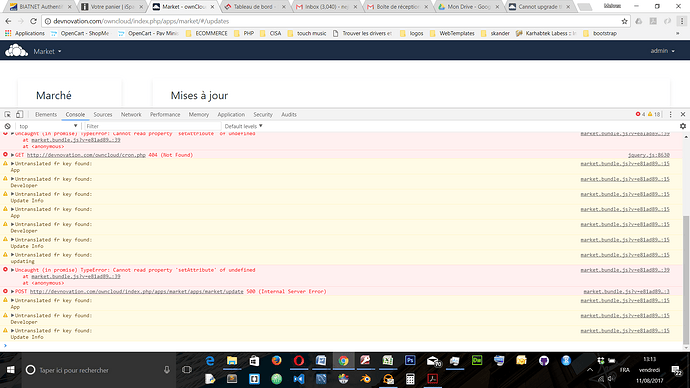This screenshot has height=388, width=690.
Task: Open Microsoft Edge from the taskbar
Action: pos(210,361)
